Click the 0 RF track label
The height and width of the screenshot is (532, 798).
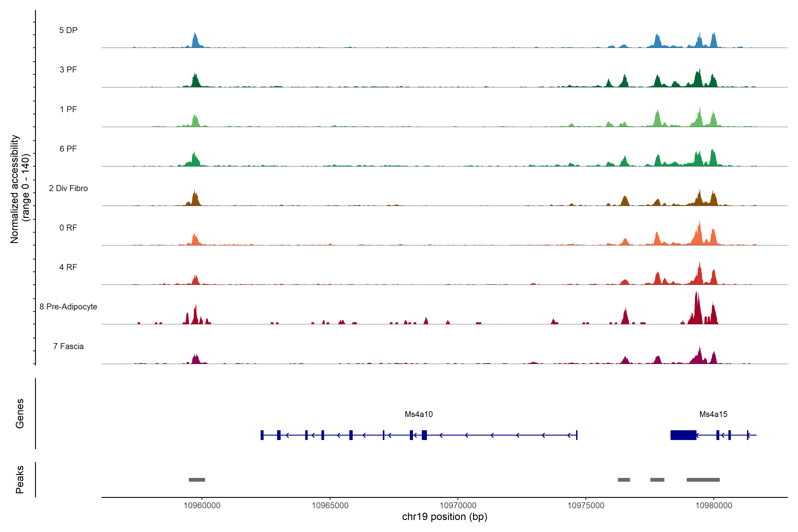point(68,228)
